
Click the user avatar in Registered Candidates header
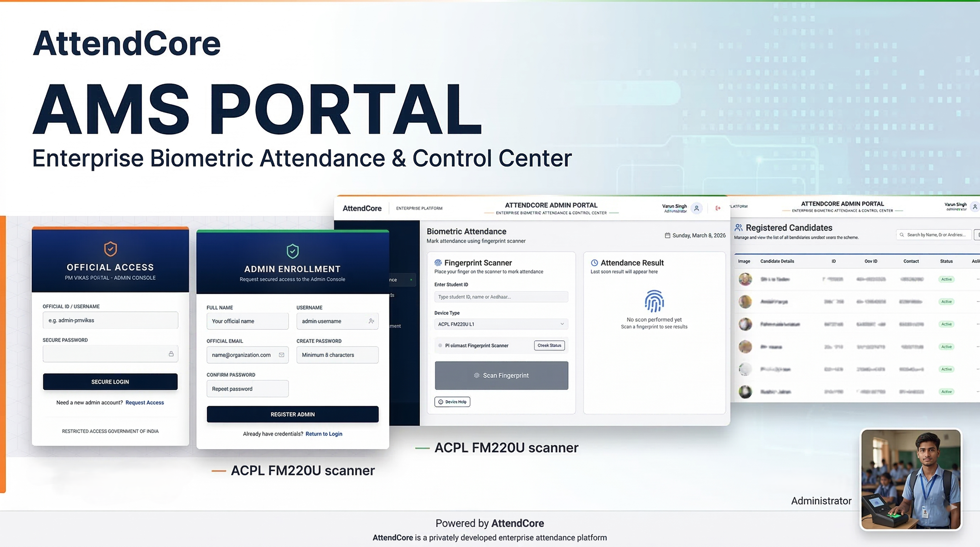point(975,207)
